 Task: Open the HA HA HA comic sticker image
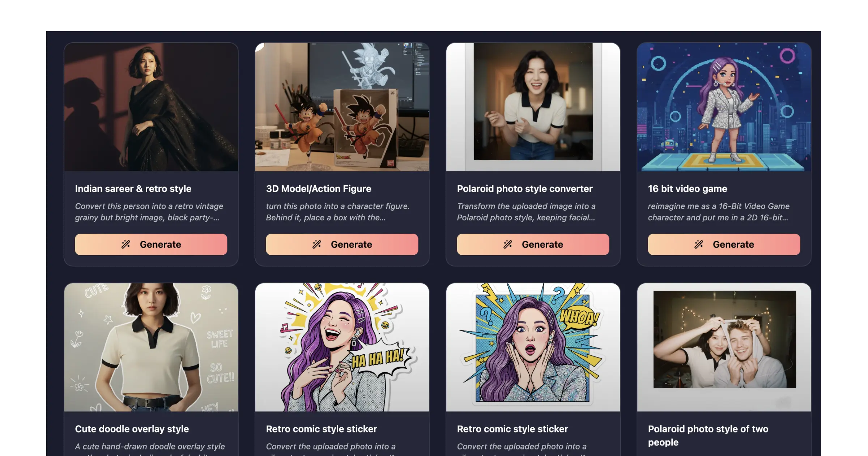pyautogui.click(x=342, y=347)
